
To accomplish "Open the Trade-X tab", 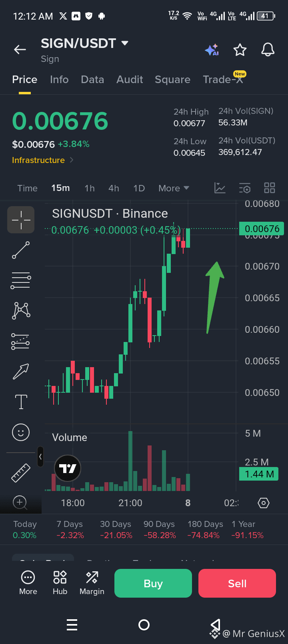I will (x=223, y=80).
